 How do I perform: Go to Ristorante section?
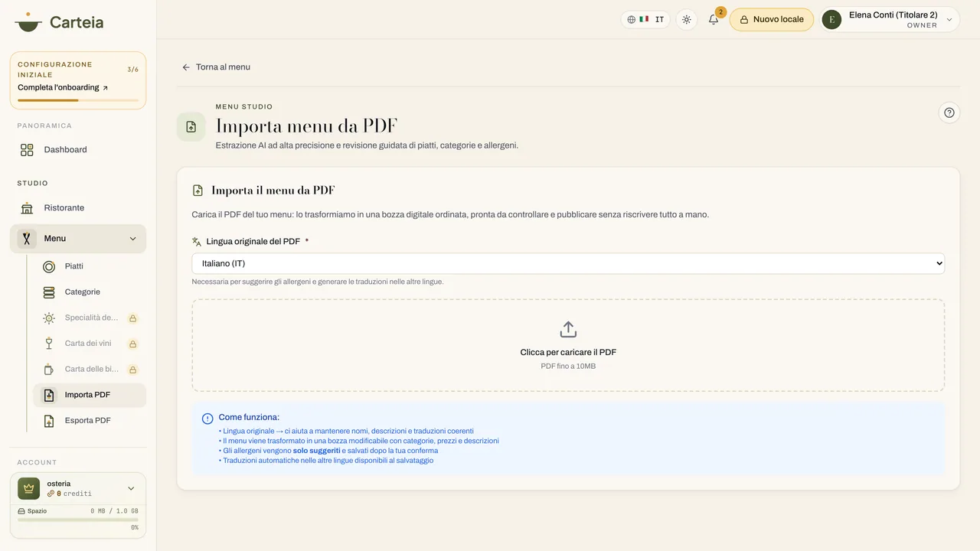[78, 208]
